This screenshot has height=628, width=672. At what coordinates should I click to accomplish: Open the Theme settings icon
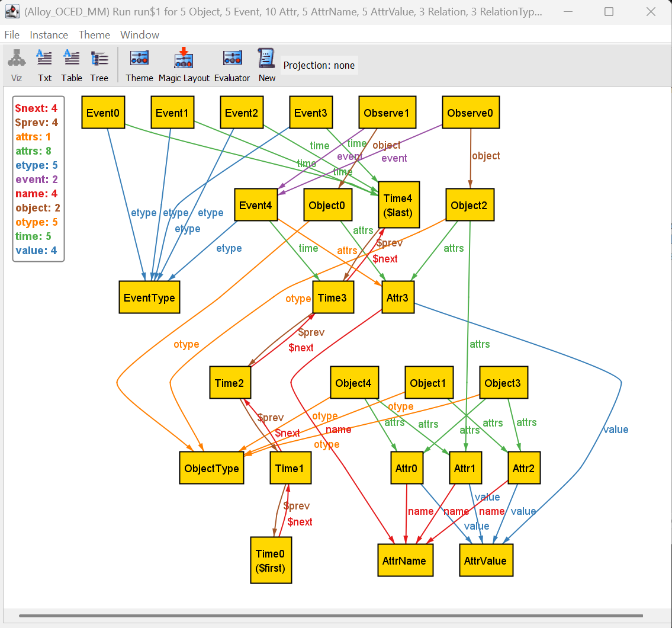[x=139, y=65]
